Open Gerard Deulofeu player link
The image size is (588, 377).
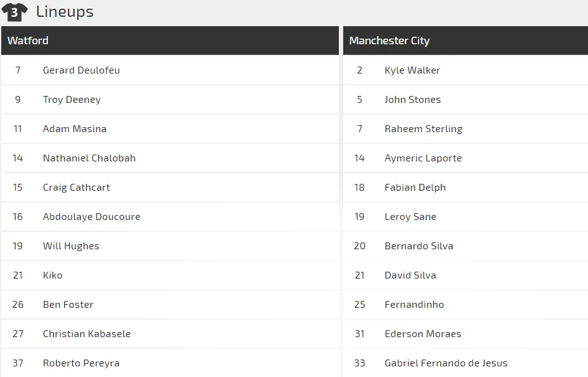pos(82,70)
